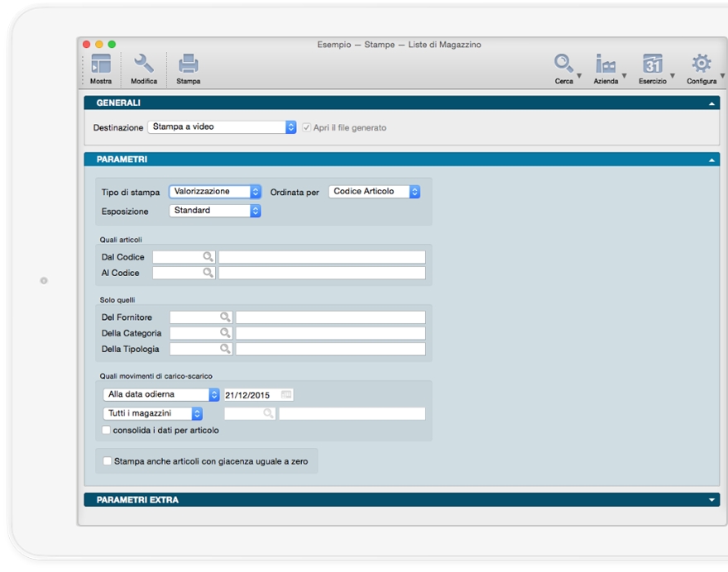728x572 pixels.
Task: Click the green zoom window button
Action: 112,44
